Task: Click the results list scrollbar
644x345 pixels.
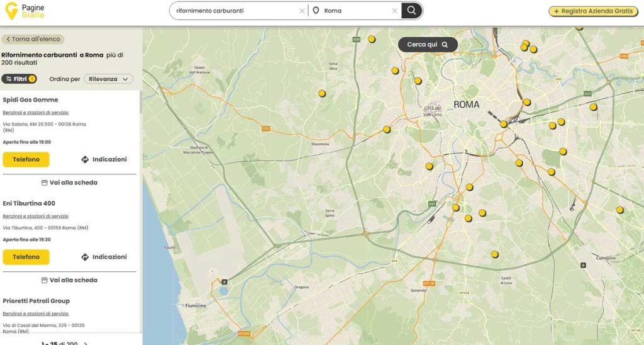Action: (x=140, y=102)
